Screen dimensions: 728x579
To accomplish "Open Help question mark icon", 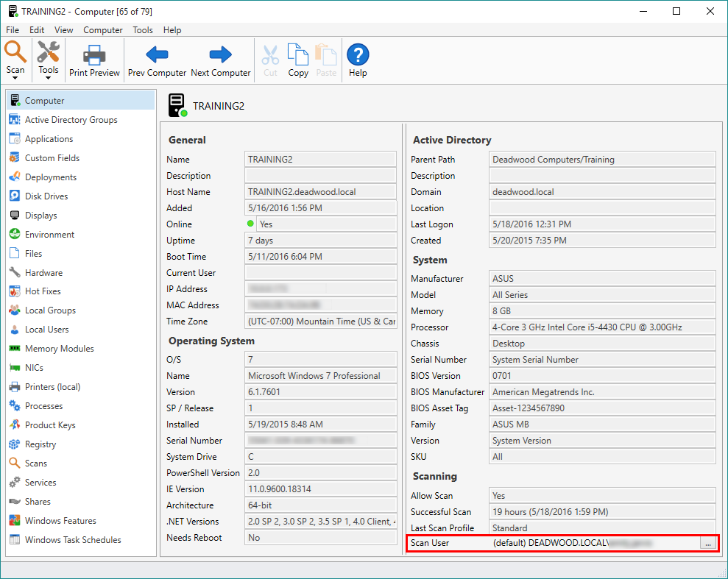I will pos(358,54).
